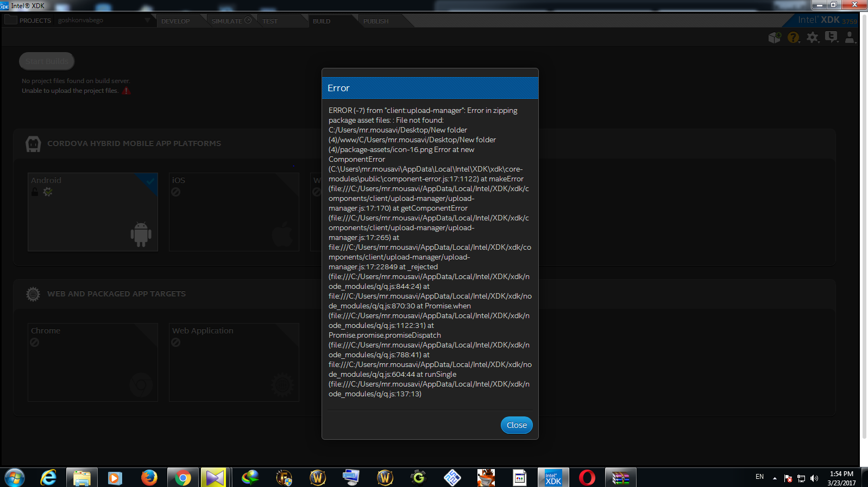Switch to the SIMULATE tab

pyautogui.click(x=227, y=21)
